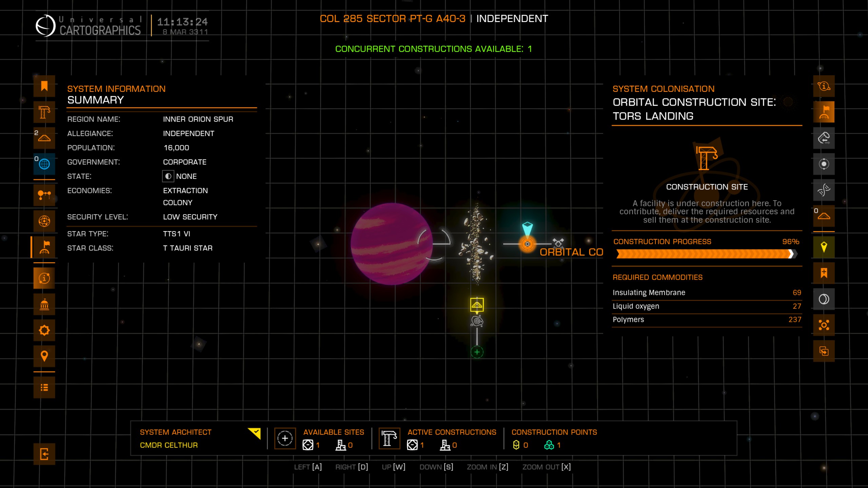Select the green construction point icon

coord(549,445)
